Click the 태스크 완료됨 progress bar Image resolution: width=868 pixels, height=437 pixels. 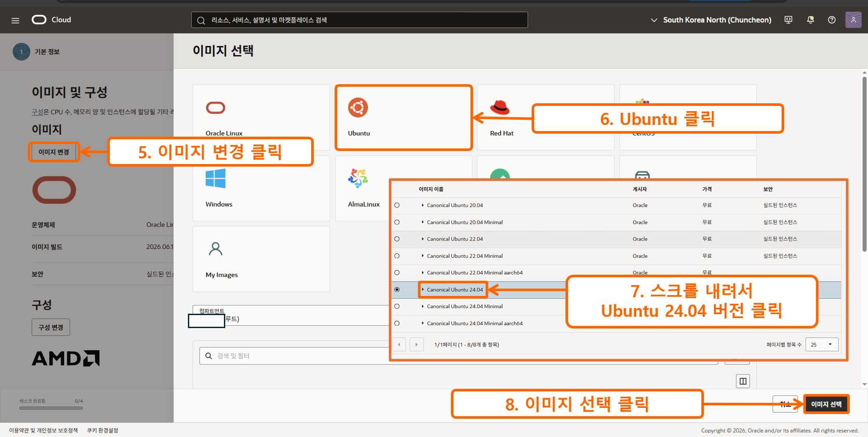[51, 408]
